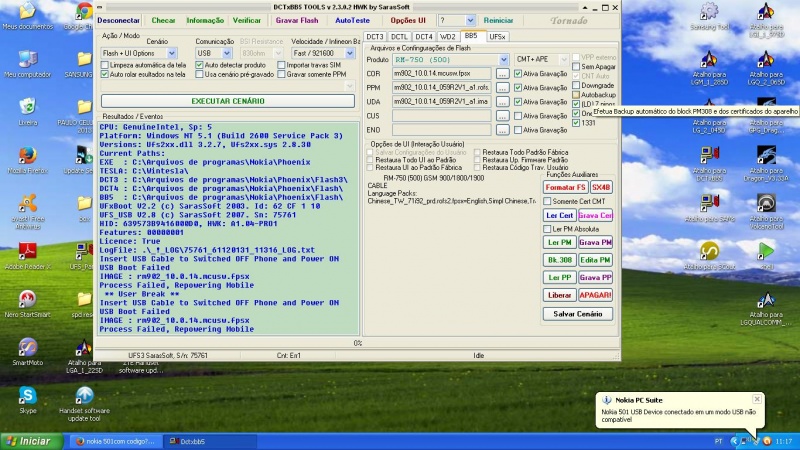Image resolution: width=800 pixels, height=450 pixels.
Task: Open Atalho para SAMs shortcut
Action: pos(709,208)
